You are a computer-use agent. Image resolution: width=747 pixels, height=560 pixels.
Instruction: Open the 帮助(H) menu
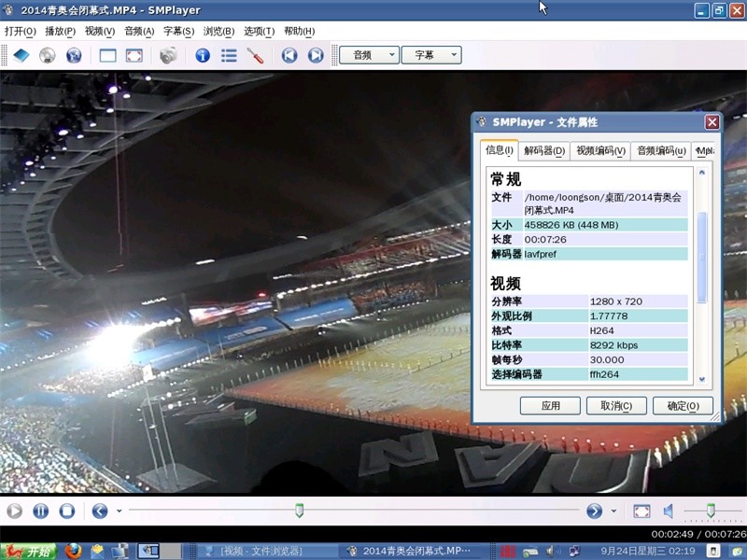[299, 32]
